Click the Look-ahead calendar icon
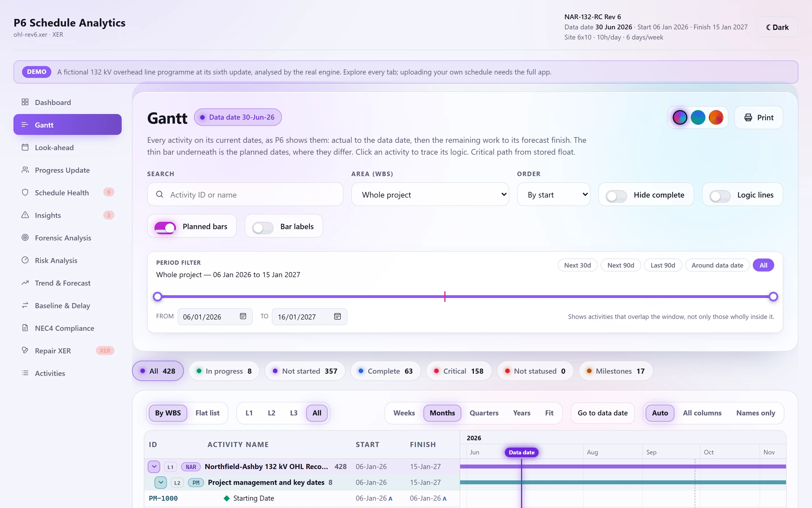The width and height of the screenshot is (812, 508). tap(25, 147)
